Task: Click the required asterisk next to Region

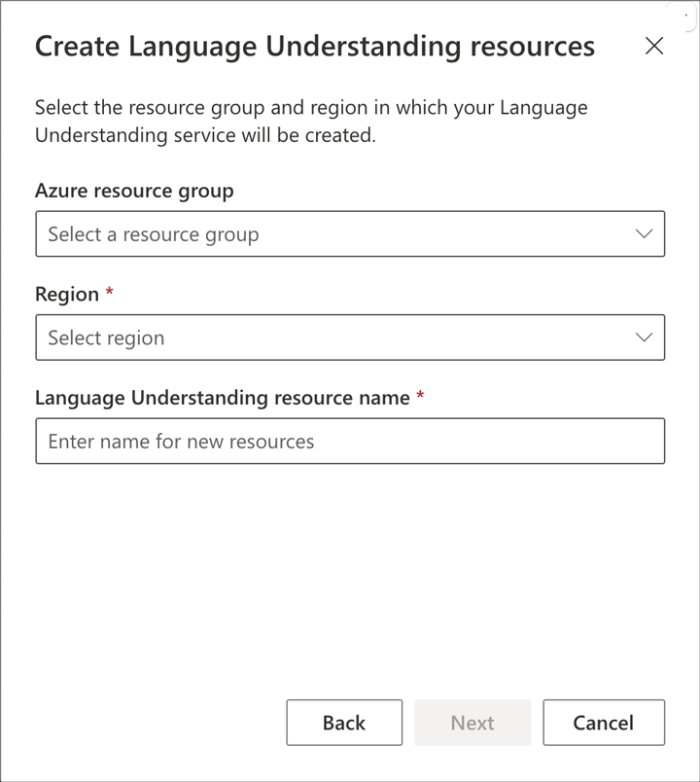Action: [110, 294]
